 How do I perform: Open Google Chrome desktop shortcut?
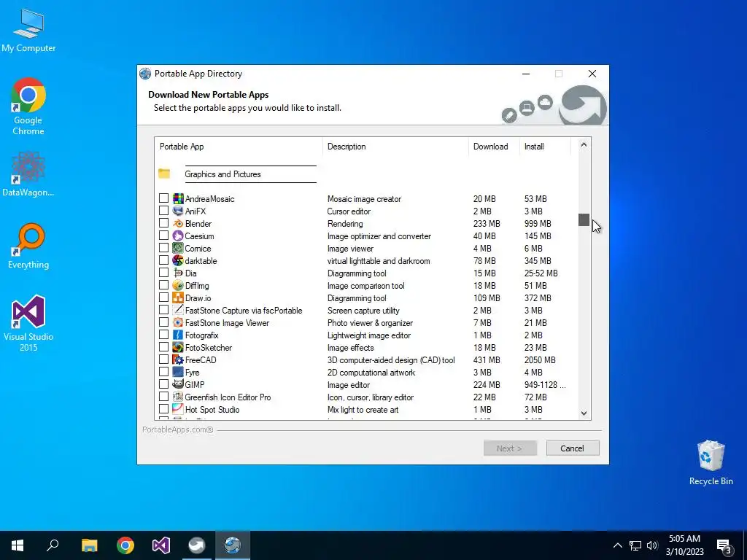coord(28,107)
